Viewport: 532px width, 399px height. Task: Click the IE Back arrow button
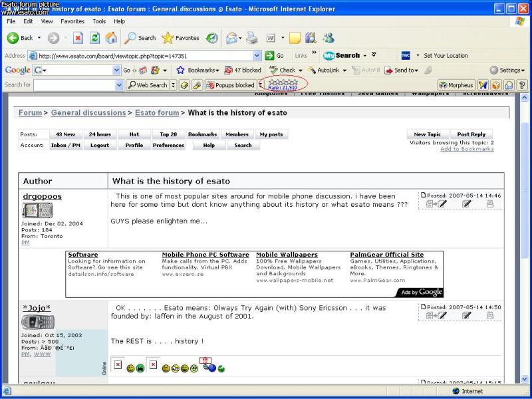click(x=20, y=38)
